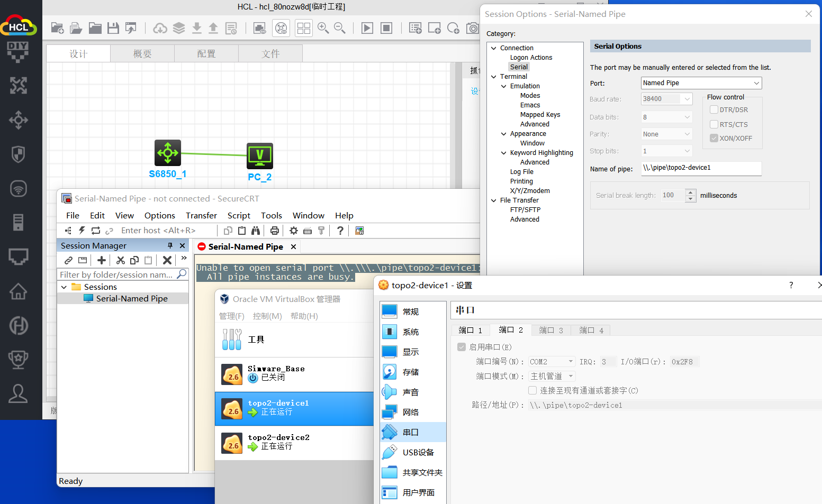The height and width of the screenshot is (504, 822).
Task: Switch to the HCL 概要 tab
Action: pyautogui.click(x=142, y=54)
